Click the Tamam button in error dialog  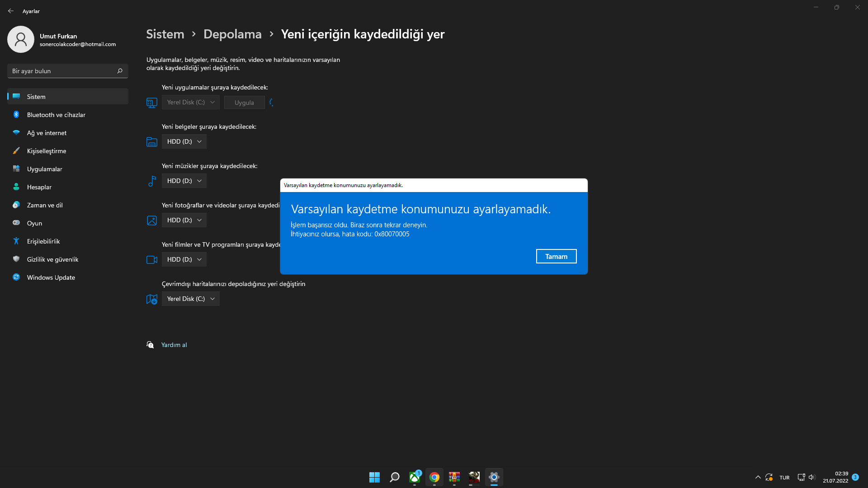pos(556,256)
